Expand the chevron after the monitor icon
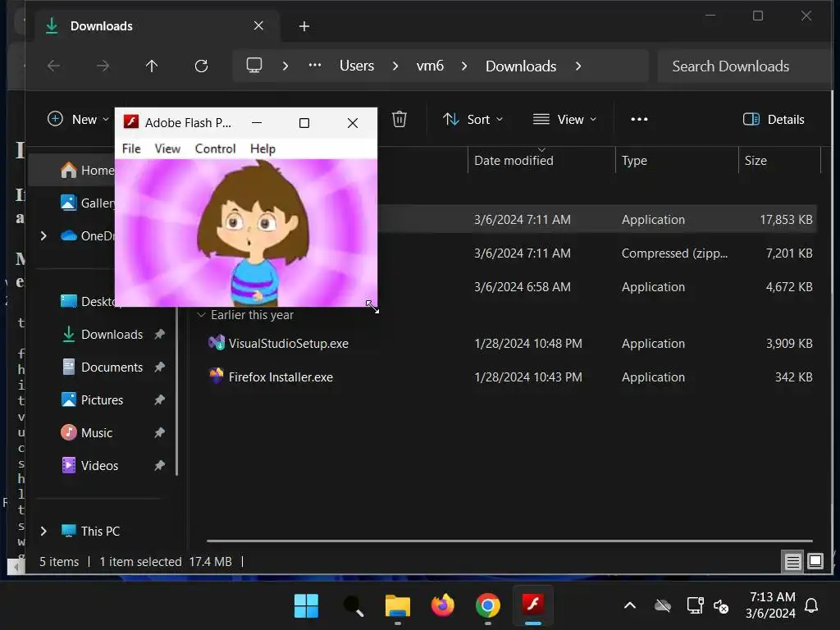Screen dimensions: 840x630 [285, 66]
